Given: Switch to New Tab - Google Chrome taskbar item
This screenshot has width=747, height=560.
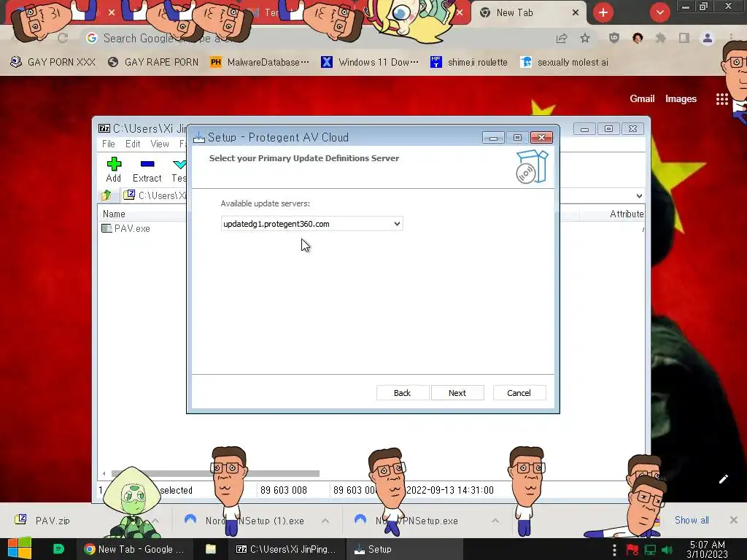Looking at the screenshot, I should pyautogui.click(x=134, y=550).
